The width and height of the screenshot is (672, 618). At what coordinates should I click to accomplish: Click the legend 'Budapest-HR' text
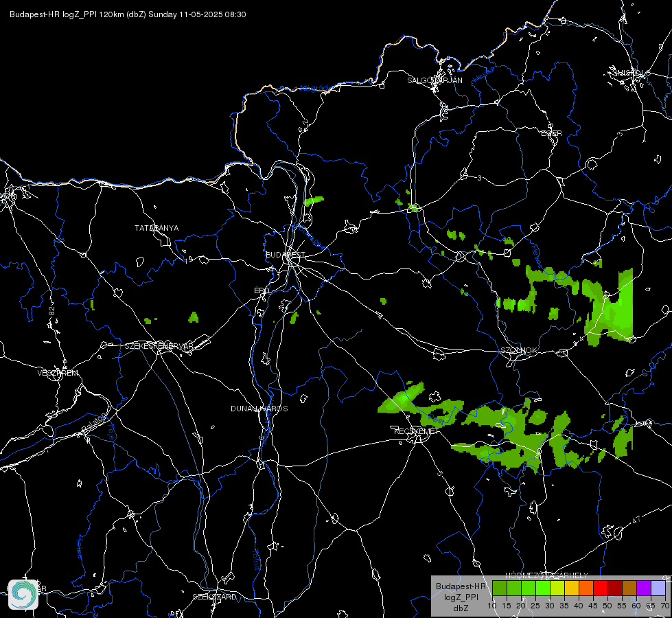tap(461, 586)
